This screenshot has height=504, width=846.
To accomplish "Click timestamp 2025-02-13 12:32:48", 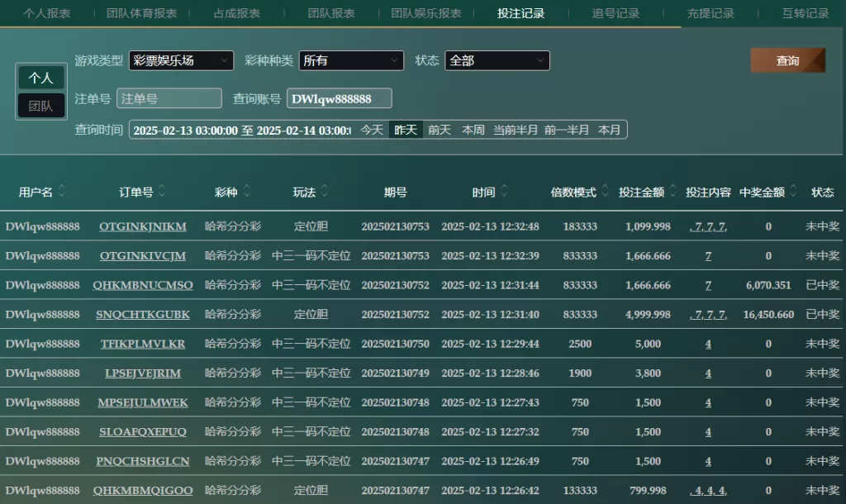I will (490, 226).
